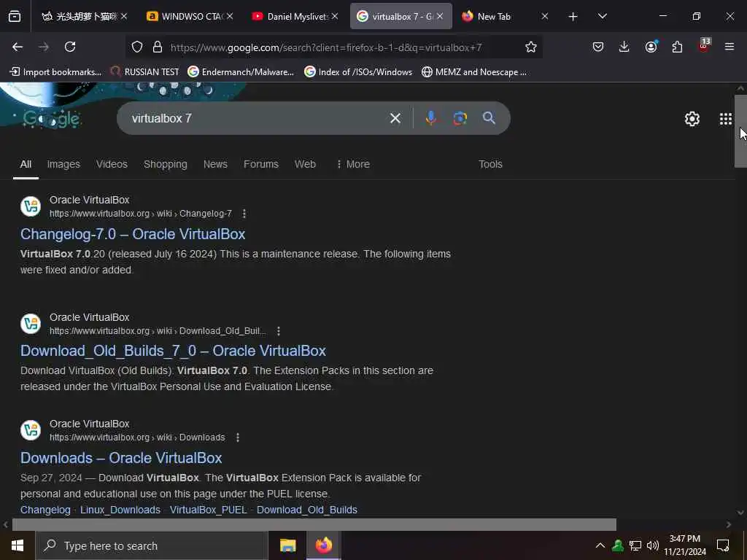Go back to previous page

[x=18, y=47]
